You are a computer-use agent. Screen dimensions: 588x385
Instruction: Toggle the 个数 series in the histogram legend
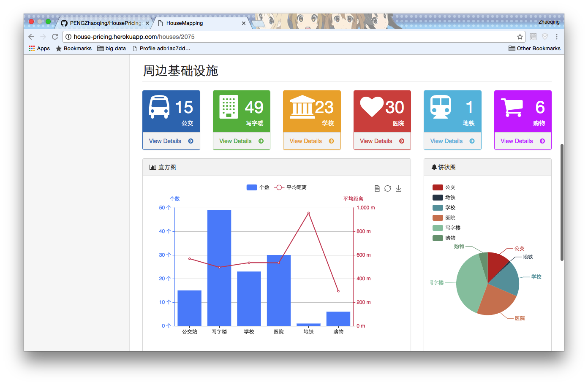(259, 187)
